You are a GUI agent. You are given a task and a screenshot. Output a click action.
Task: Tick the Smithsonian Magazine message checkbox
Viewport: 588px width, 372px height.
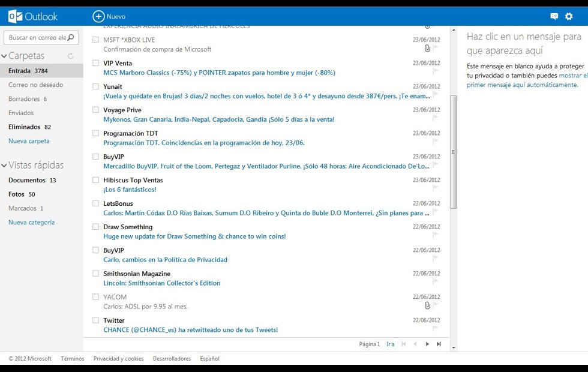[95, 274]
